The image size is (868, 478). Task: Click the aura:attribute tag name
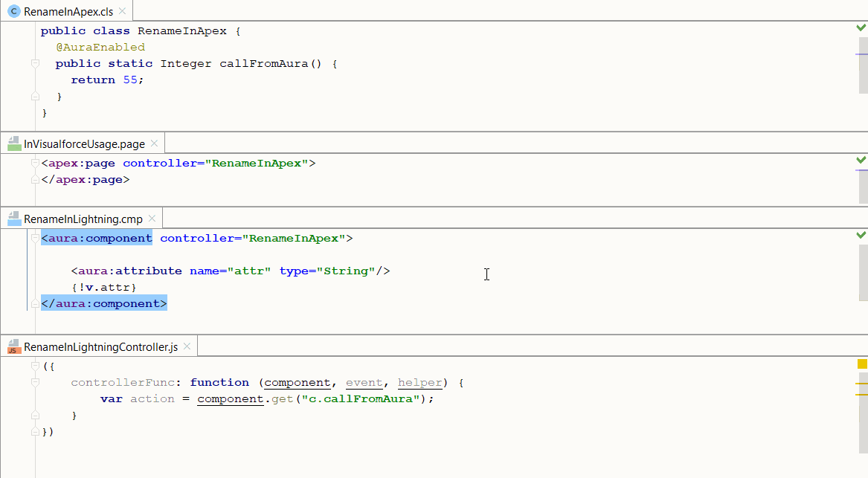tap(129, 271)
